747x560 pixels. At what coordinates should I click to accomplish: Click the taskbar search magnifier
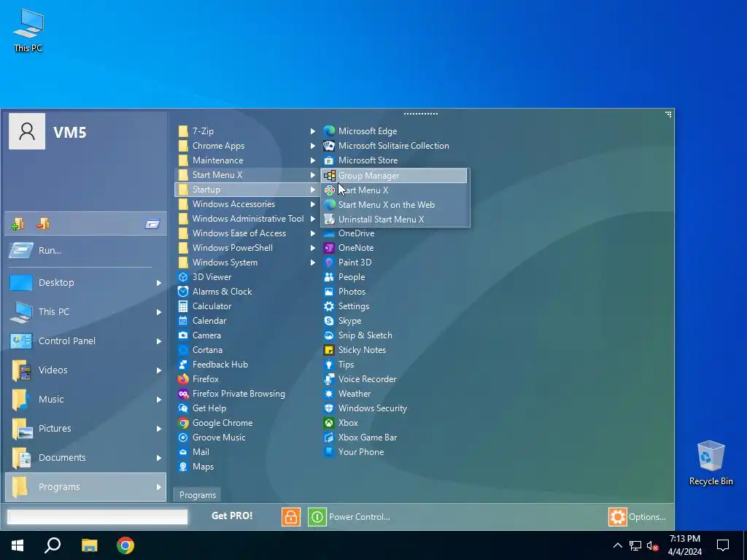point(53,545)
